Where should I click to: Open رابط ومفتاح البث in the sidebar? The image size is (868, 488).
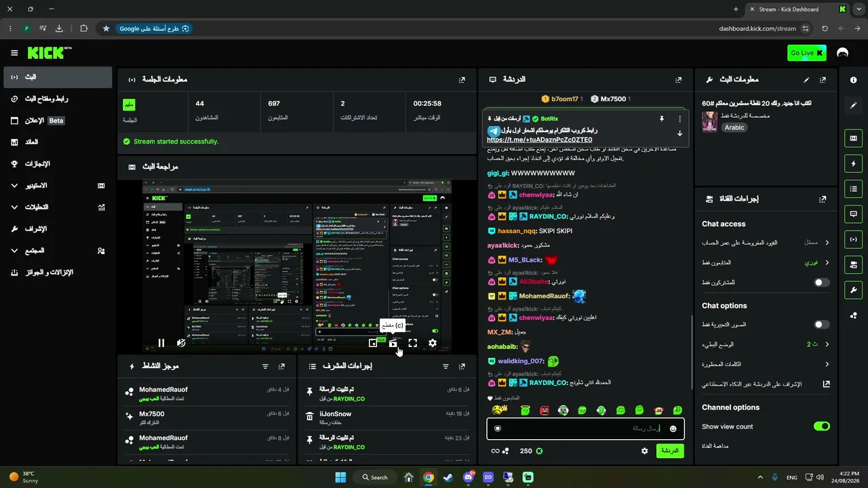pyautogui.click(x=58, y=99)
